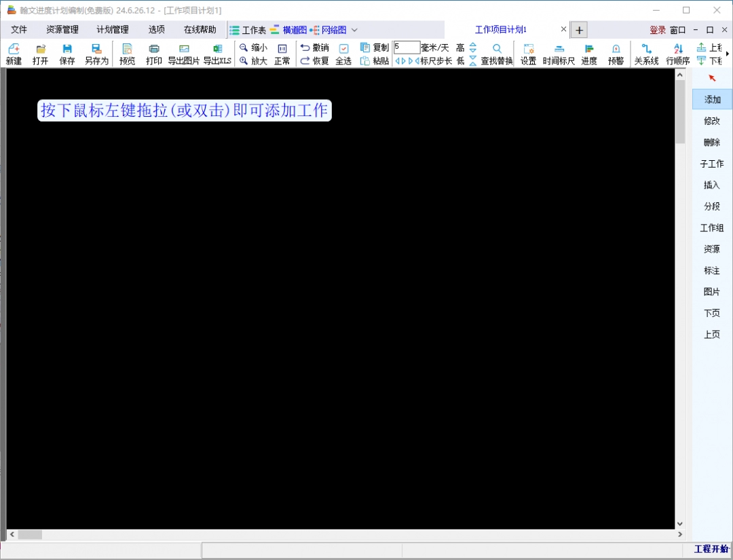Image resolution: width=733 pixels, height=560 pixels.
Task: Enter a value in the 毫米/天 field
Action: pyautogui.click(x=407, y=47)
